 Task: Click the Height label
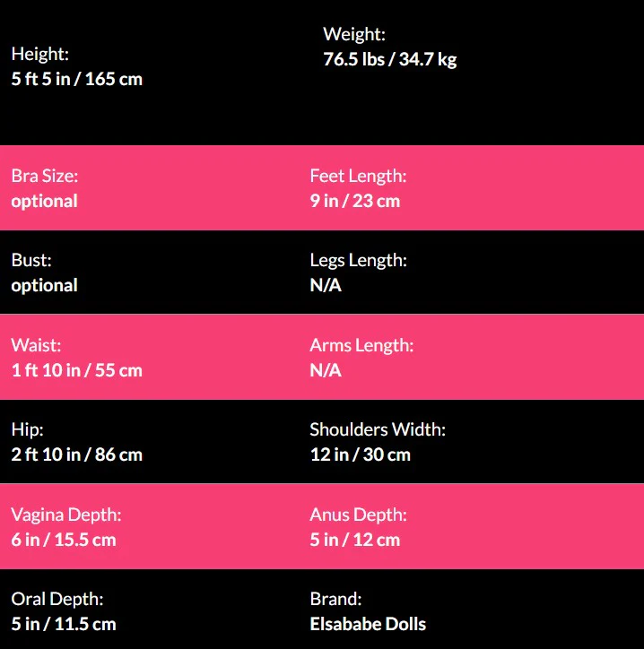[39, 54]
